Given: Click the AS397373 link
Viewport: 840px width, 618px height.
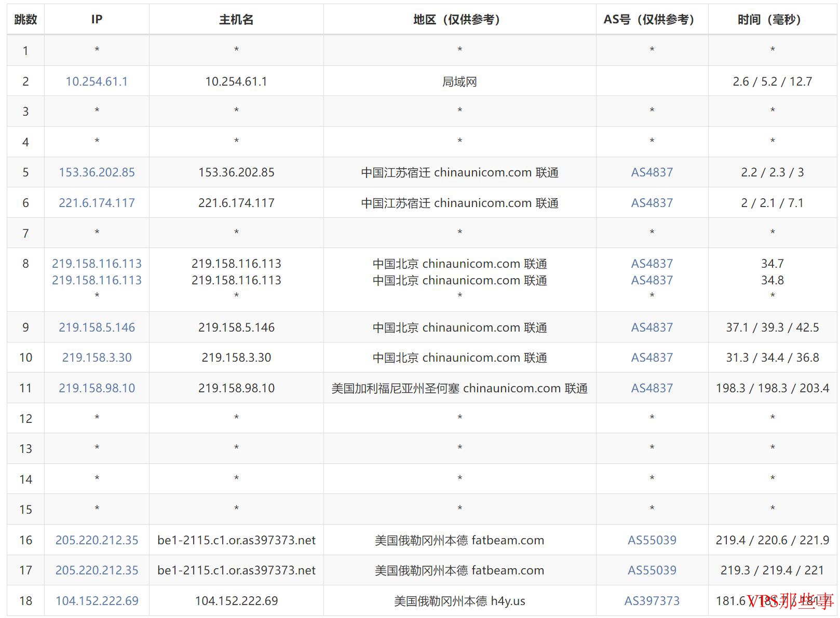Looking at the screenshot, I should 652,601.
